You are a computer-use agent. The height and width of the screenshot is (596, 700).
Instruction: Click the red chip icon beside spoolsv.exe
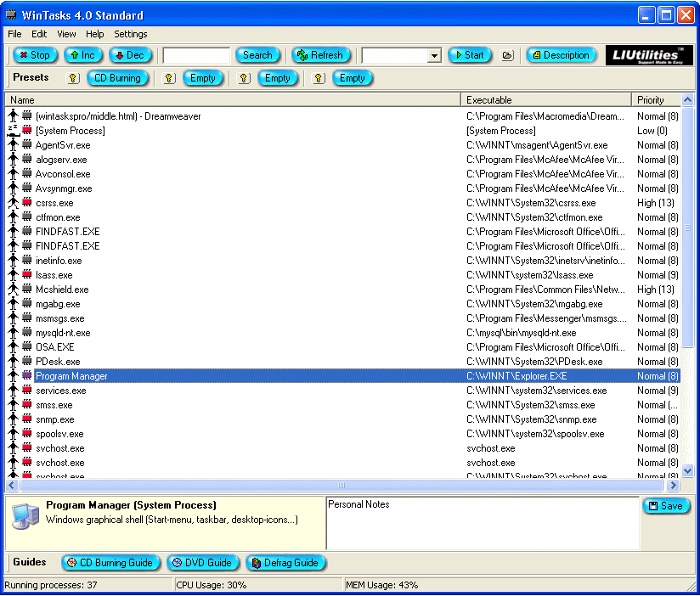pyautogui.click(x=27, y=433)
